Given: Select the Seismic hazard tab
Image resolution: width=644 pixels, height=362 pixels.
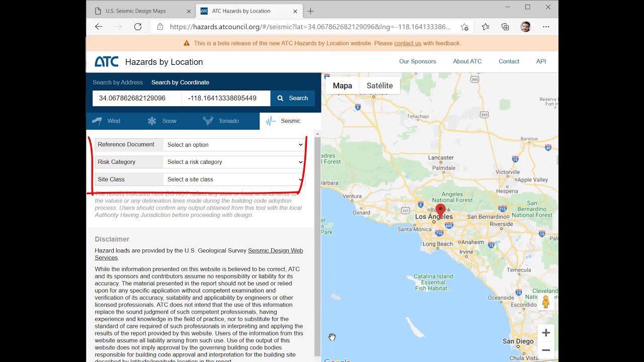Looking at the screenshot, I should (290, 121).
